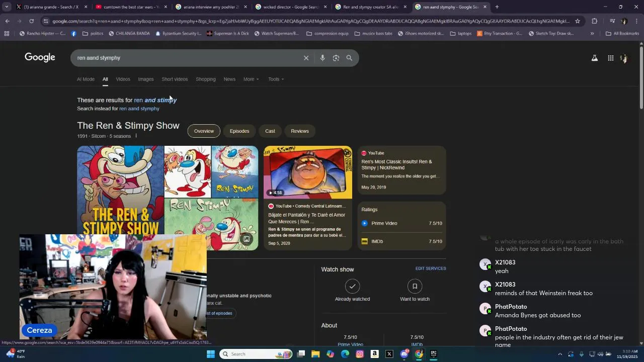
Task: Open Chrome three-dot menu
Action: (636, 21)
